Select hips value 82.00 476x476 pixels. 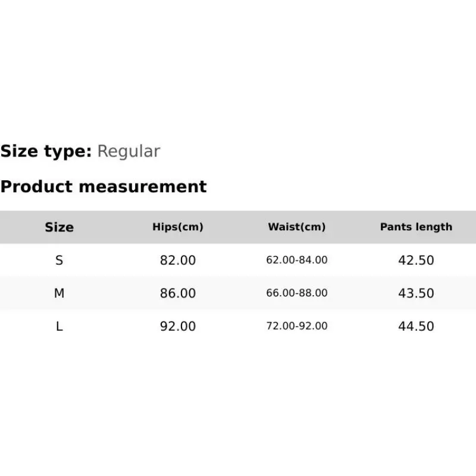tap(178, 261)
